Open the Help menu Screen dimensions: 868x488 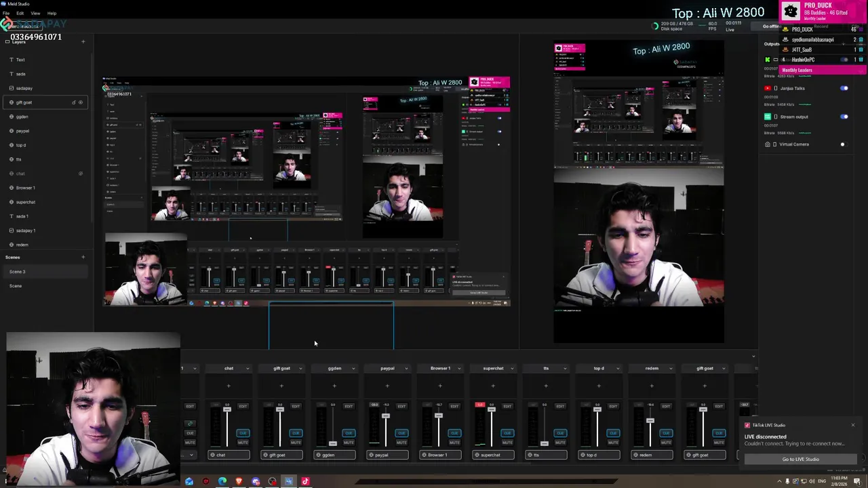52,13
